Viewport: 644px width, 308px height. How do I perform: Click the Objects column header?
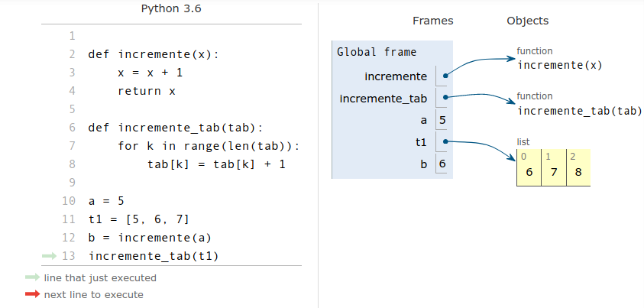coord(527,21)
